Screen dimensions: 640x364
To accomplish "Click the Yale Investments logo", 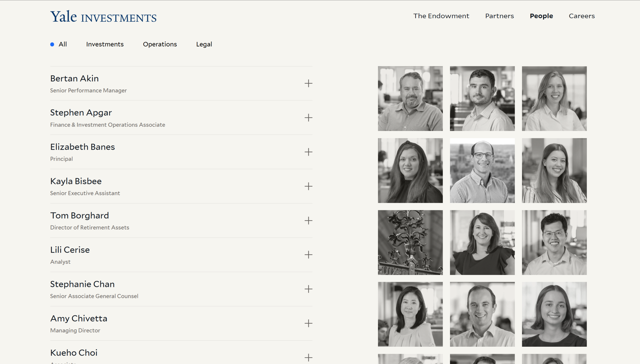I will (x=103, y=17).
